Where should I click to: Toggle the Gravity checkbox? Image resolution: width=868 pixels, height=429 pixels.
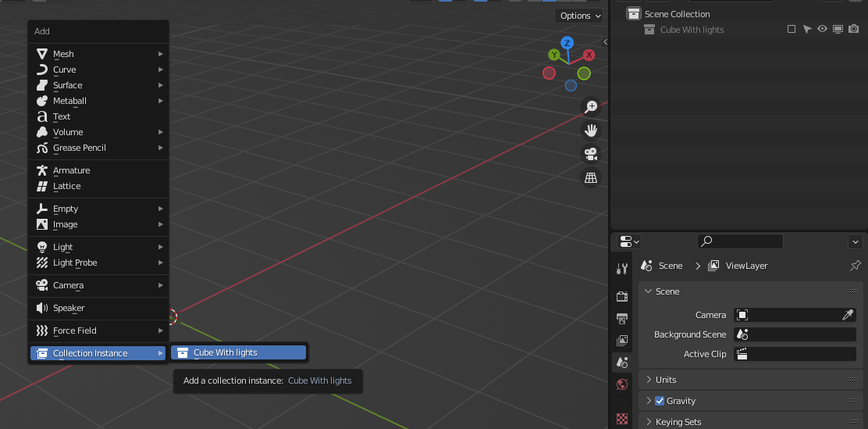660,401
